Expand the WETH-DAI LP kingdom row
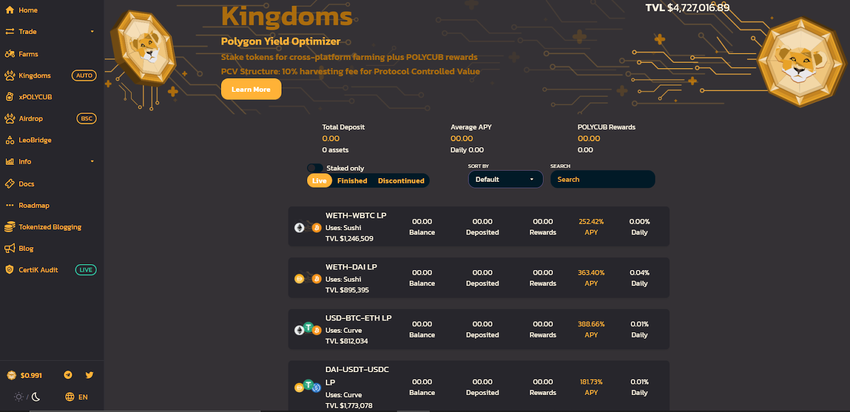Screen dimensions: 850x412 click(479, 278)
